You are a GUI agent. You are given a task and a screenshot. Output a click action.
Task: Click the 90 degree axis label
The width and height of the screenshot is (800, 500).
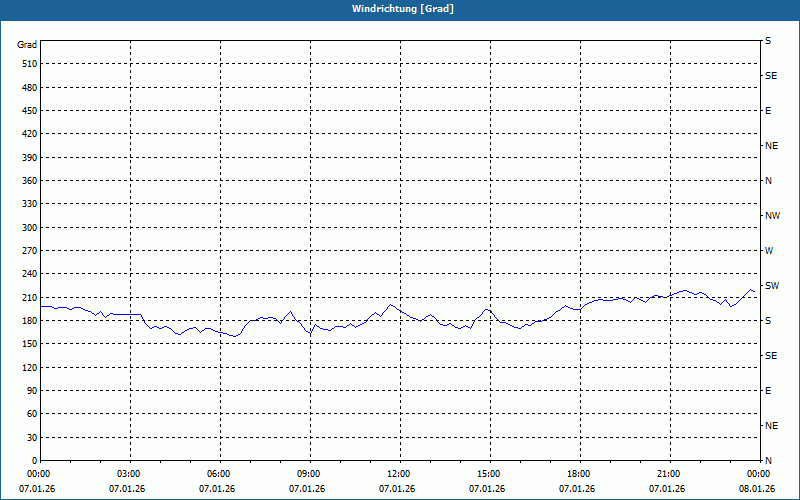coord(32,391)
